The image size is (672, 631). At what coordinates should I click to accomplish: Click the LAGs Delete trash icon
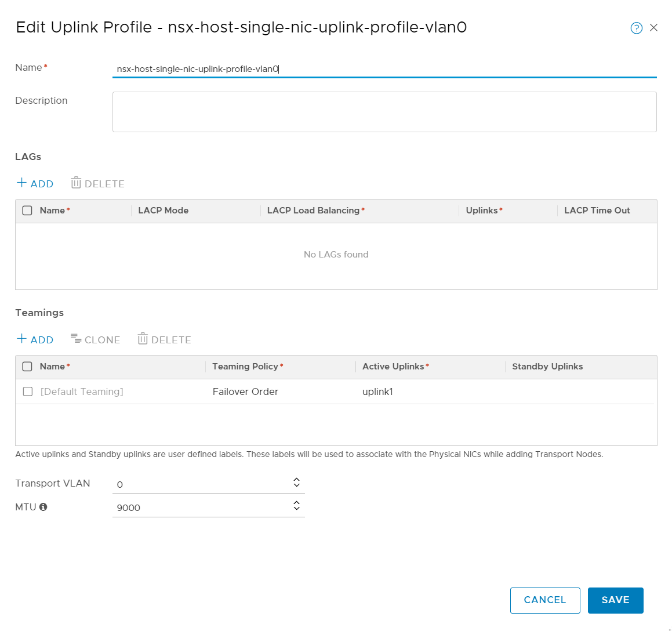[x=76, y=183]
